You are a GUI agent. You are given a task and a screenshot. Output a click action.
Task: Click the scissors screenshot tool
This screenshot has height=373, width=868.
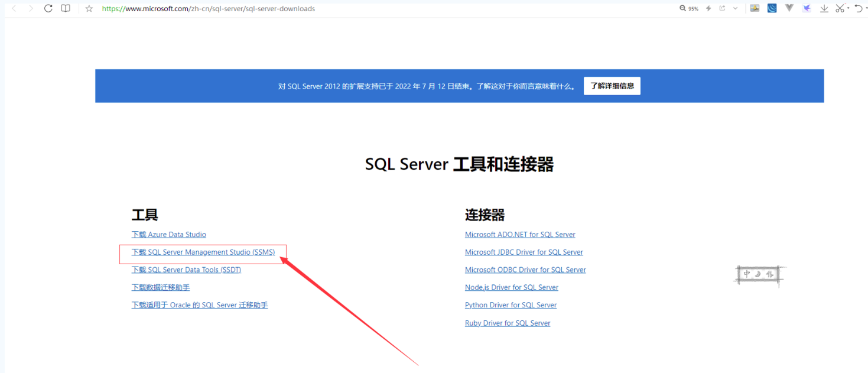tap(840, 8)
